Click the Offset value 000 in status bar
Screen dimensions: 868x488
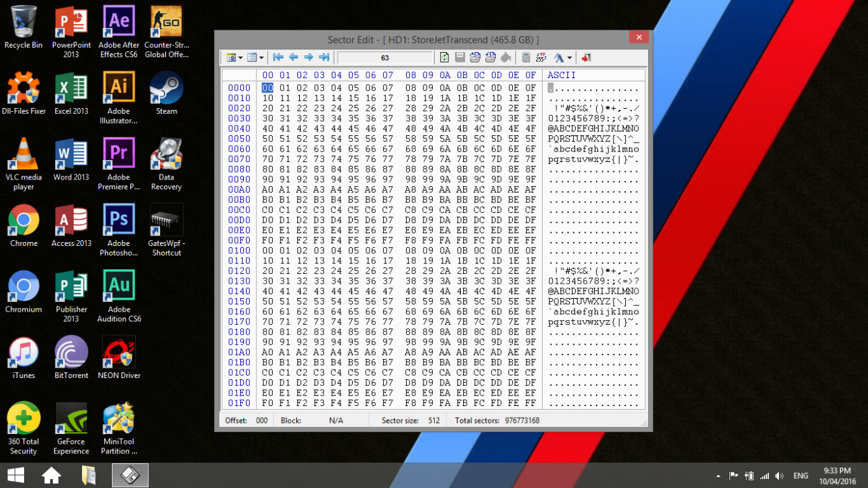click(262, 420)
